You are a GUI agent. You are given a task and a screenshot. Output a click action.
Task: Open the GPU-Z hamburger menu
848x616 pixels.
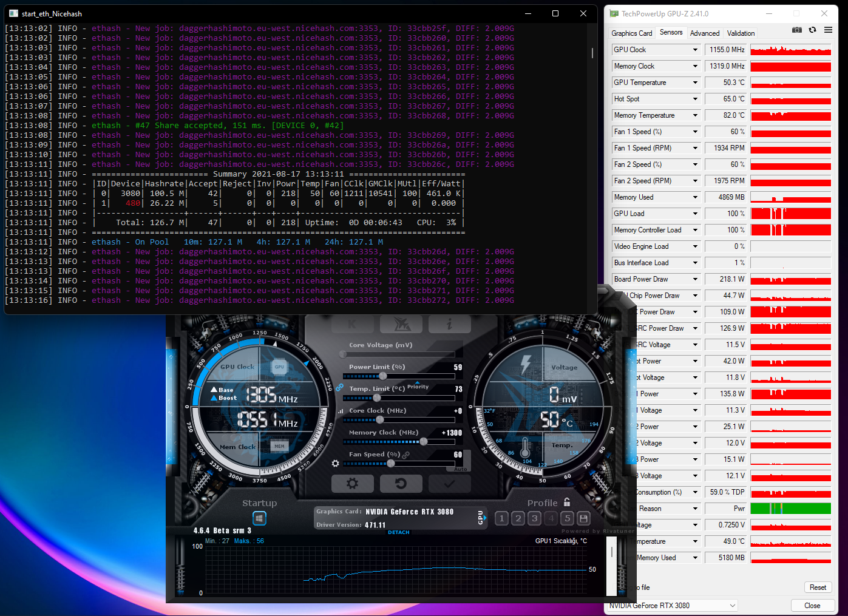coord(828,30)
